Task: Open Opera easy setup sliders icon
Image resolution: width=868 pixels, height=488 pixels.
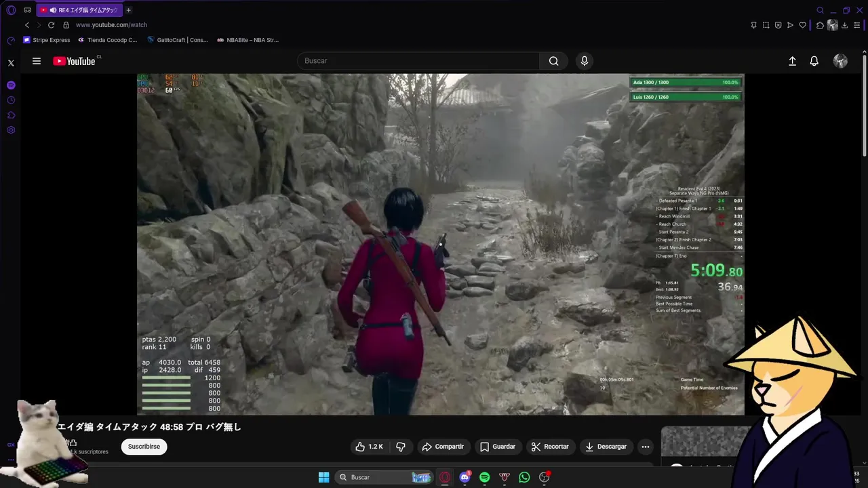Action: click(x=858, y=25)
